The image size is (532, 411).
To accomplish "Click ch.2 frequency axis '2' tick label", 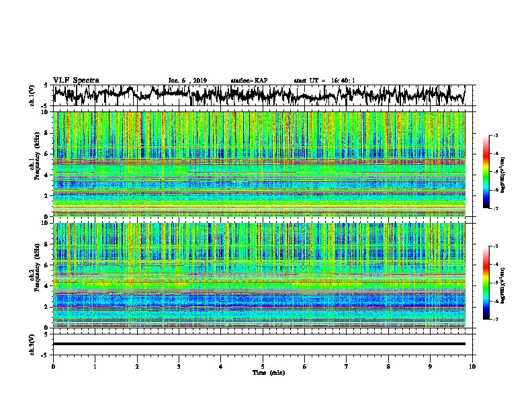I will [x=47, y=307].
